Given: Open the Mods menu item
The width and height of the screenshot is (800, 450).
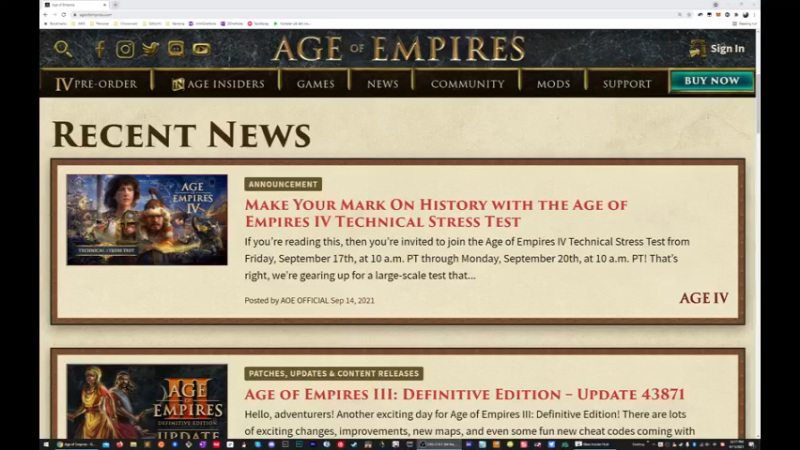Looking at the screenshot, I should [553, 84].
